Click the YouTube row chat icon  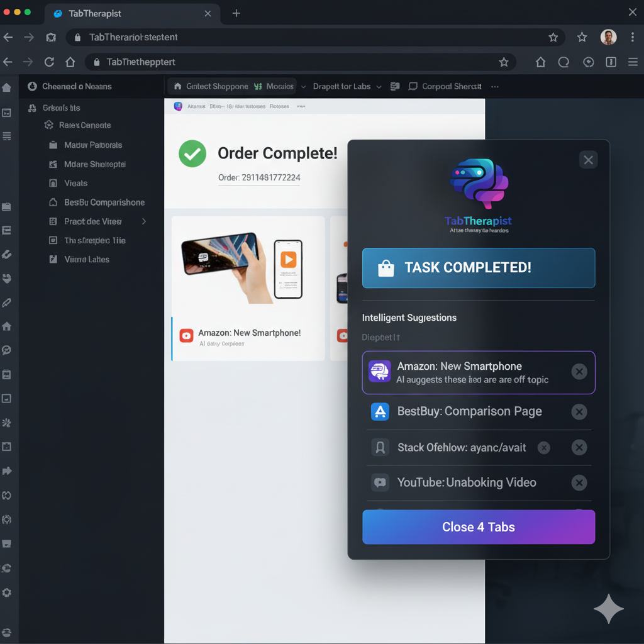380,482
